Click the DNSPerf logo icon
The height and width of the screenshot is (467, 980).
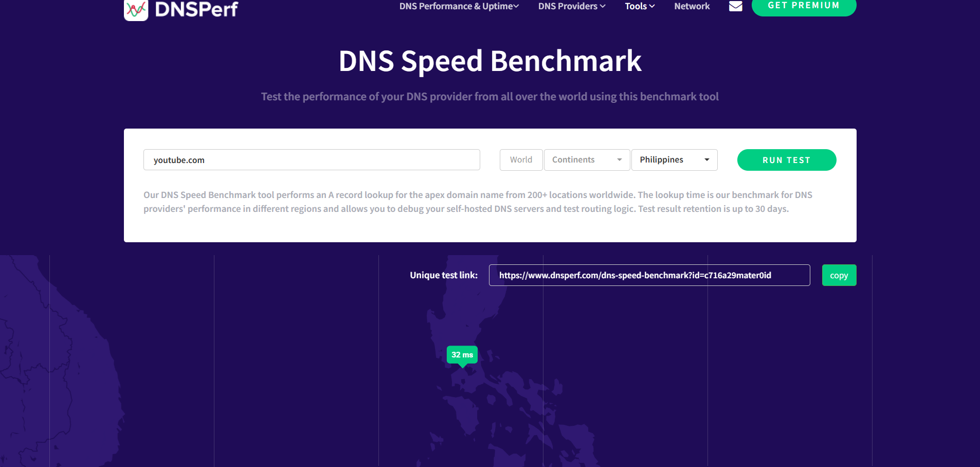pyautogui.click(x=136, y=10)
